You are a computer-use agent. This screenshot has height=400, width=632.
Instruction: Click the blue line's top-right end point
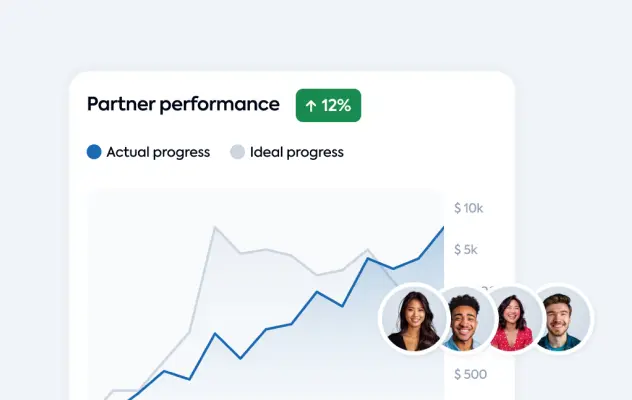(x=443, y=227)
